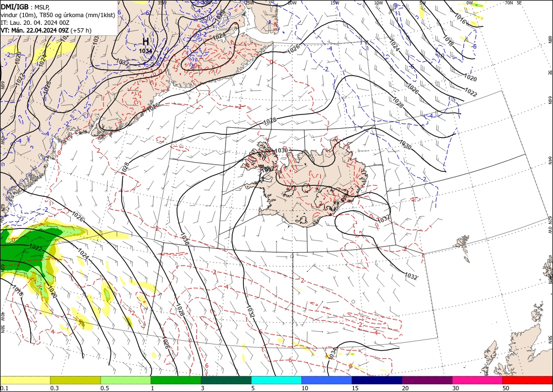Pick the blue 10–15 legend color band
Viewport: 553px width, 392px height.
[327, 380]
